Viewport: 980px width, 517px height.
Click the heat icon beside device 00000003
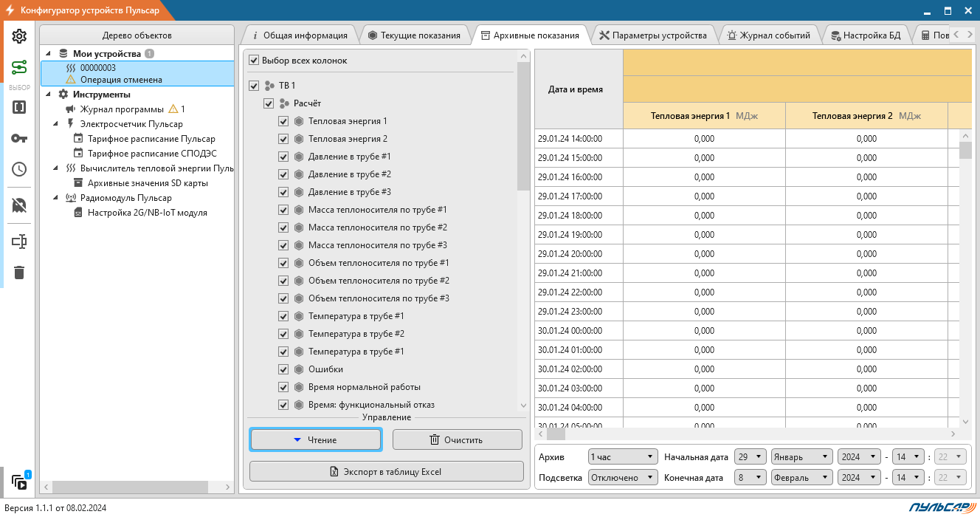pyautogui.click(x=71, y=68)
